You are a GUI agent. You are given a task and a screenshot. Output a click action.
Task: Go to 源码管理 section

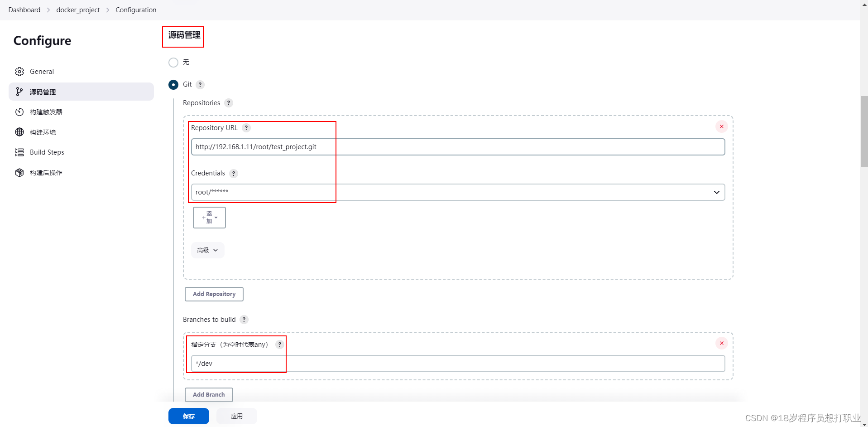tap(81, 92)
